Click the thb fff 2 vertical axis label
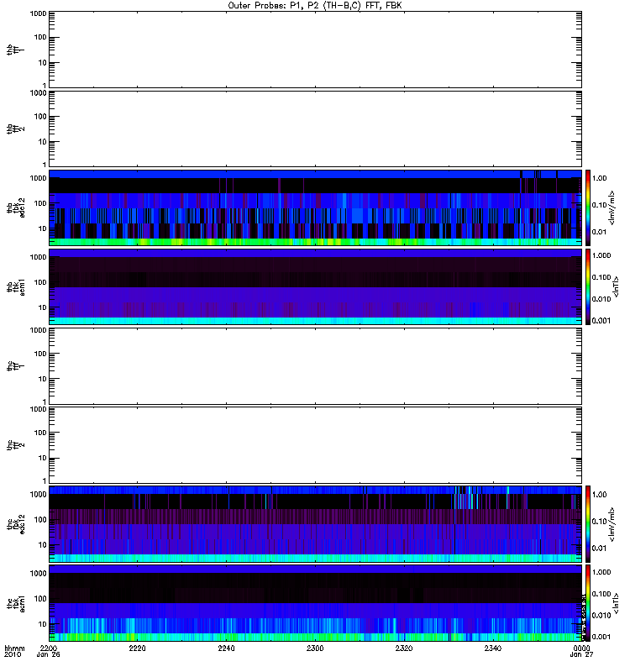The height and width of the screenshot is (672, 630). coord(16,129)
